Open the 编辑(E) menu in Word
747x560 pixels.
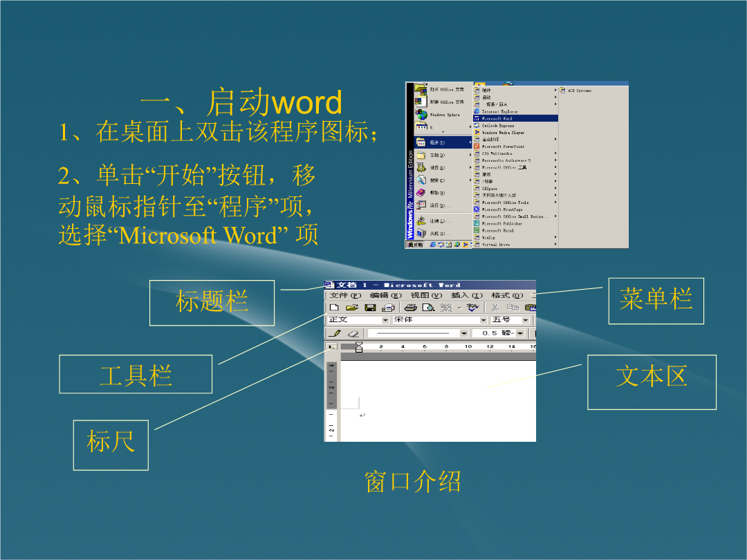click(x=386, y=295)
